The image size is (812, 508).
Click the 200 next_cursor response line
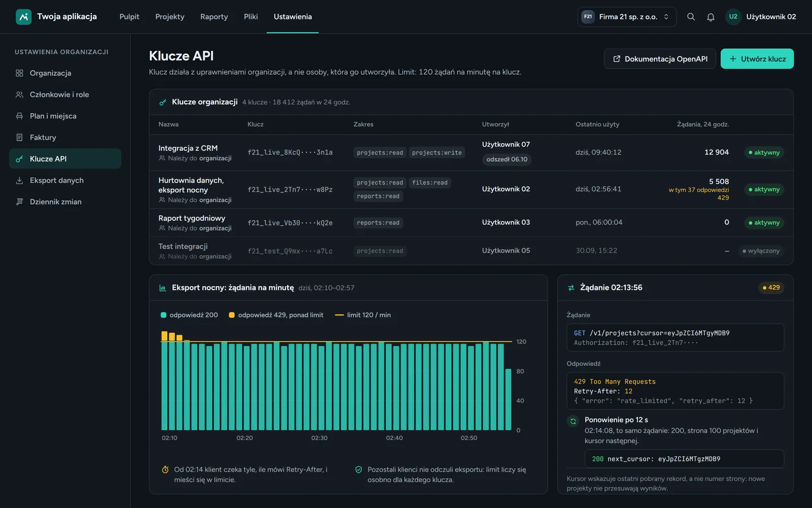click(684, 459)
